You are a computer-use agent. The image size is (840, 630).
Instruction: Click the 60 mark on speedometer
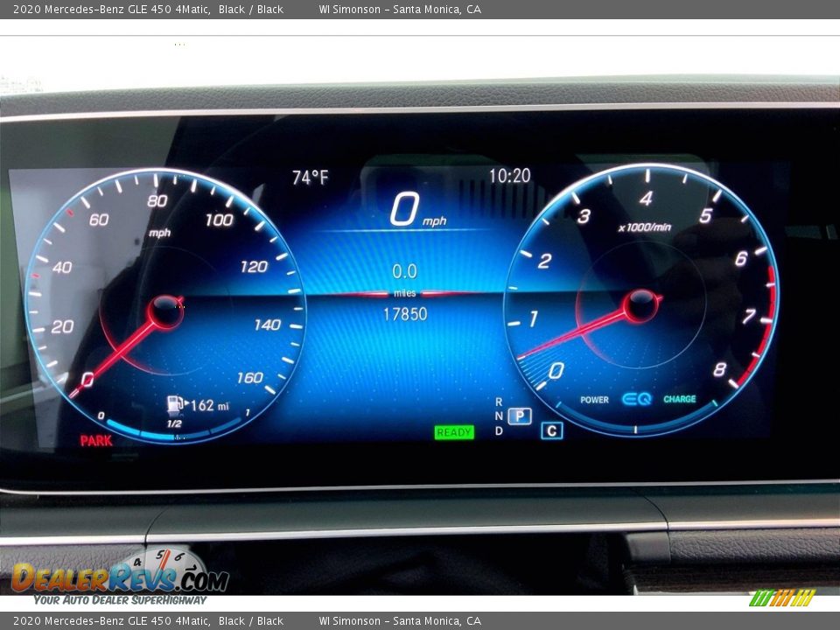99,220
